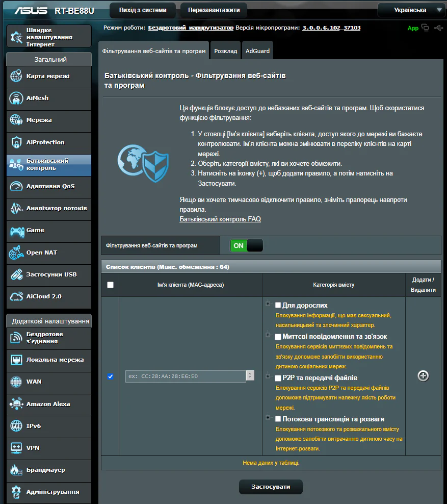Click the Застосунки USB icon
Screen dimensions: 447x504
pos(16,274)
